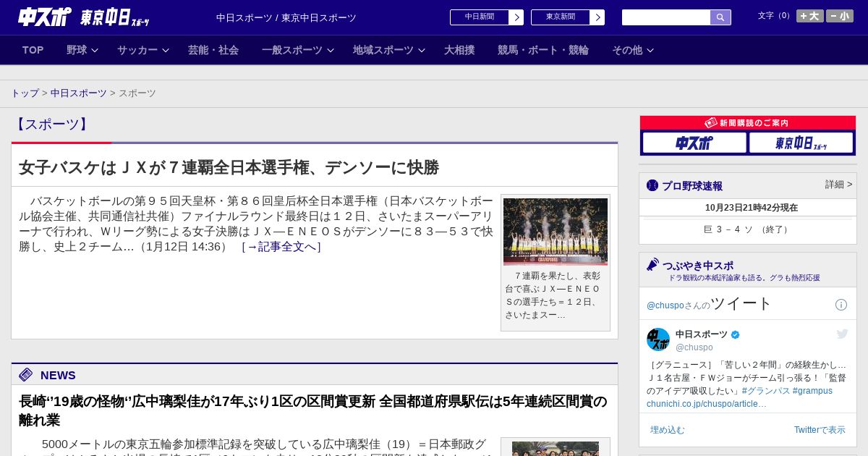Click the 東京中日スポーツ subscription banner button
This screenshot has height=456, width=868.
click(801, 143)
